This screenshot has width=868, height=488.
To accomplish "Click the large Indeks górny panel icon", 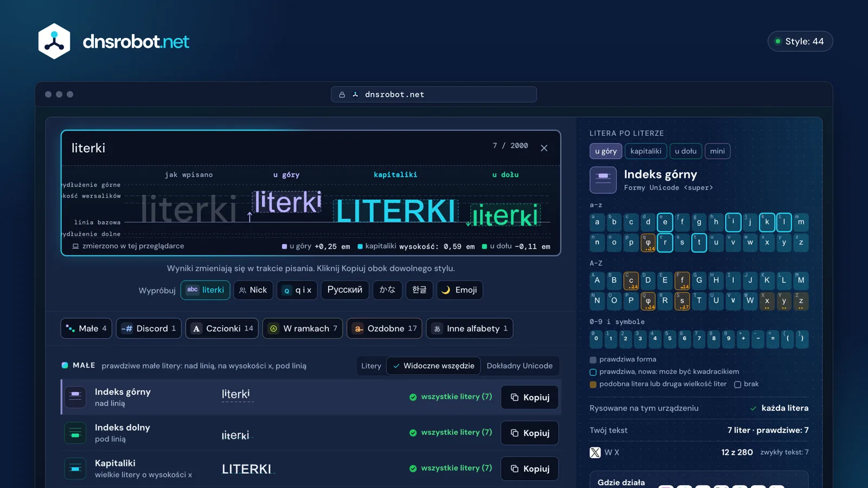I will 603,180.
